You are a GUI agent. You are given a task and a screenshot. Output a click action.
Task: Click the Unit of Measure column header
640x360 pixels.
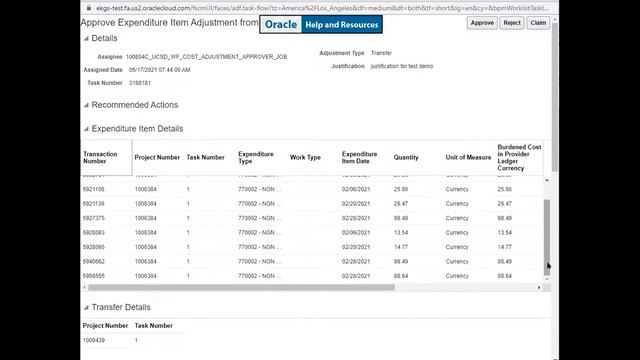468,158
